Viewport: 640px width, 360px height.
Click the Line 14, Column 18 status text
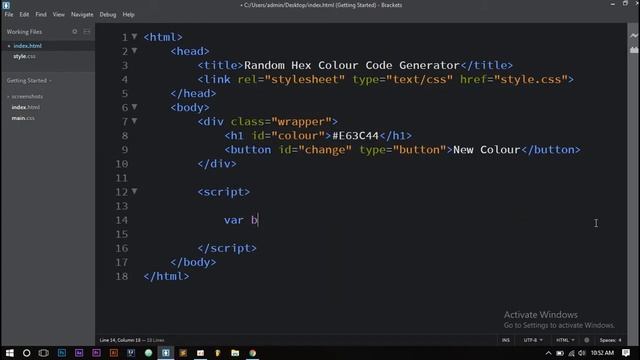[x=120, y=340]
